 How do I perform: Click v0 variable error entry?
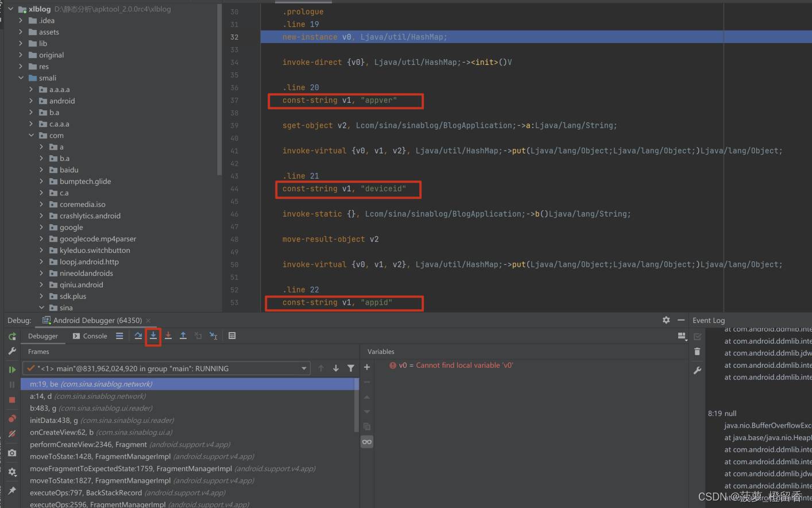451,365
